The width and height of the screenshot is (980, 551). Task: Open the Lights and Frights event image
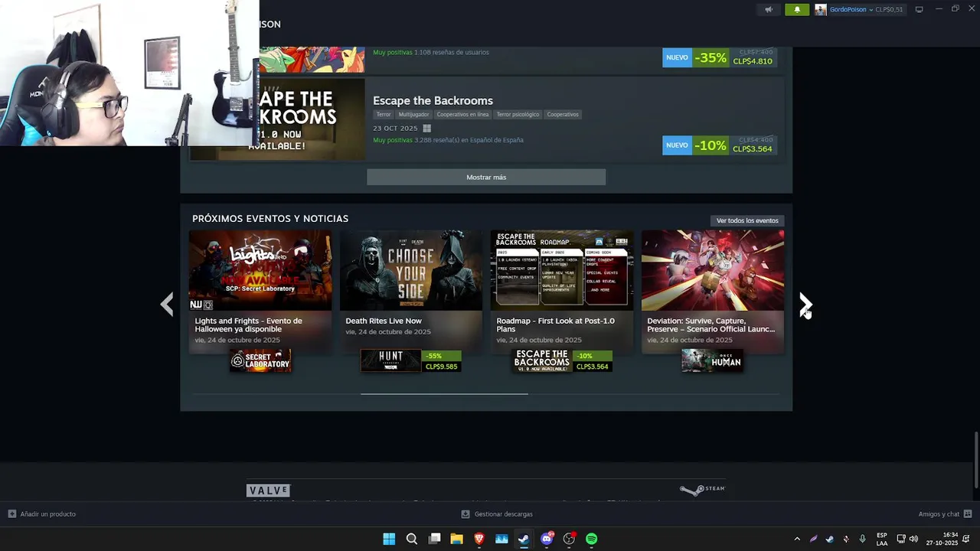[x=260, y=270]
